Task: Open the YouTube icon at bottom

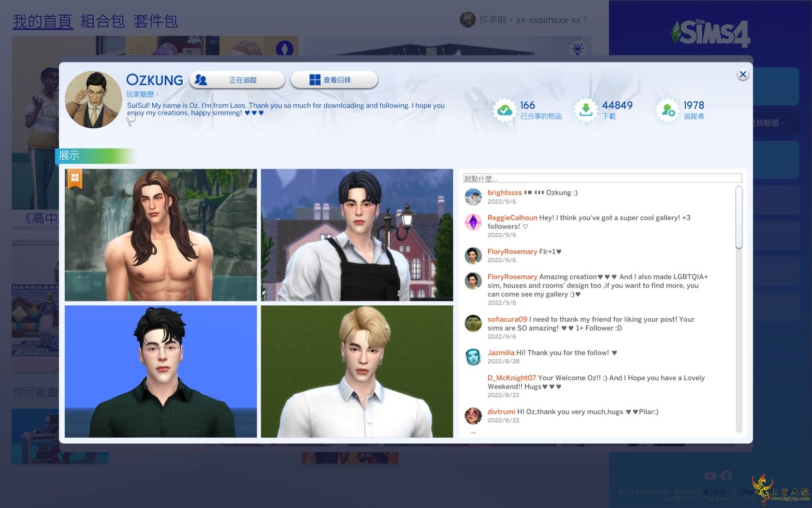Action: (710, 476)
